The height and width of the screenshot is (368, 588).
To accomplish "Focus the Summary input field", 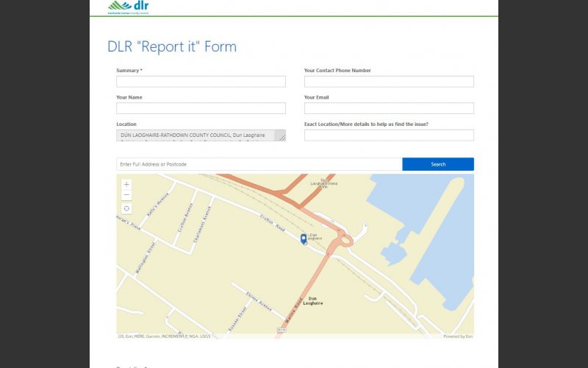I will pyautogui.click(x=201, y=82).
